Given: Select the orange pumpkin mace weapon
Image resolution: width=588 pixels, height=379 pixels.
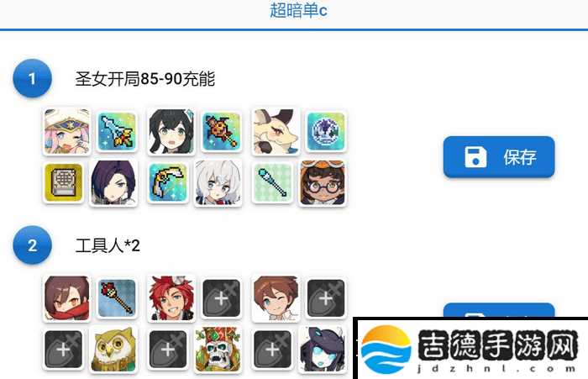Looking at the screenshot, I should point(221,131).
